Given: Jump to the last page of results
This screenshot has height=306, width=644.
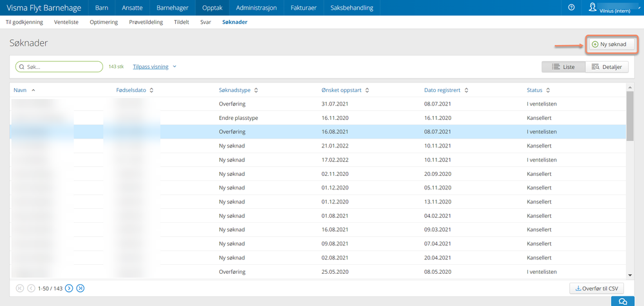Looking at the screenshot, I should click(81, 289).
